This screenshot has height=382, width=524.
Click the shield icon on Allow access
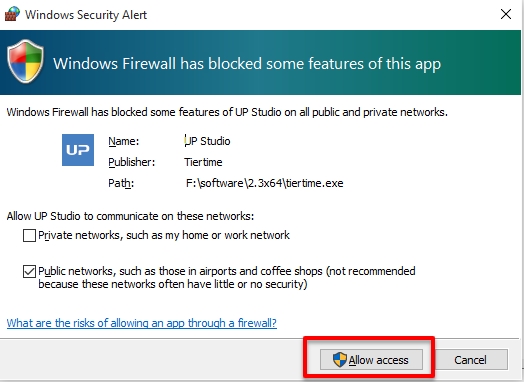[x=340, y=360]
